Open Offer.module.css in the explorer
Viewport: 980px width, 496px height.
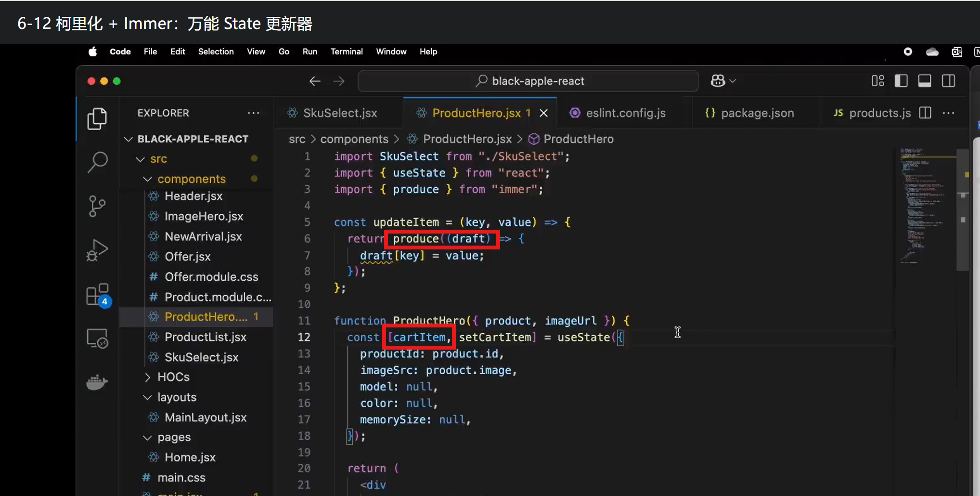click(x=211, y=277)
